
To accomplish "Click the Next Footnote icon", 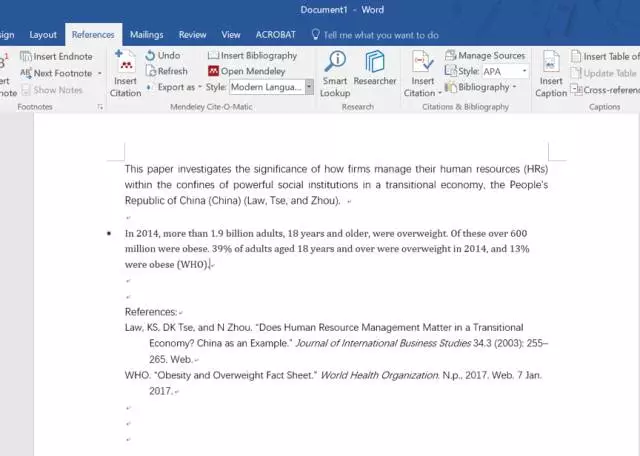I will (26, 73).
